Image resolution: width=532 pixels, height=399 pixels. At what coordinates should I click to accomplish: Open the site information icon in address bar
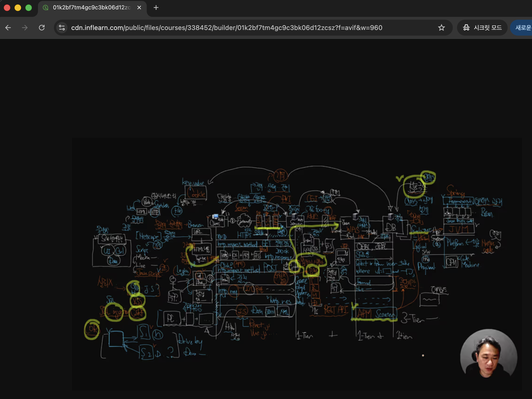pos(62,28)
